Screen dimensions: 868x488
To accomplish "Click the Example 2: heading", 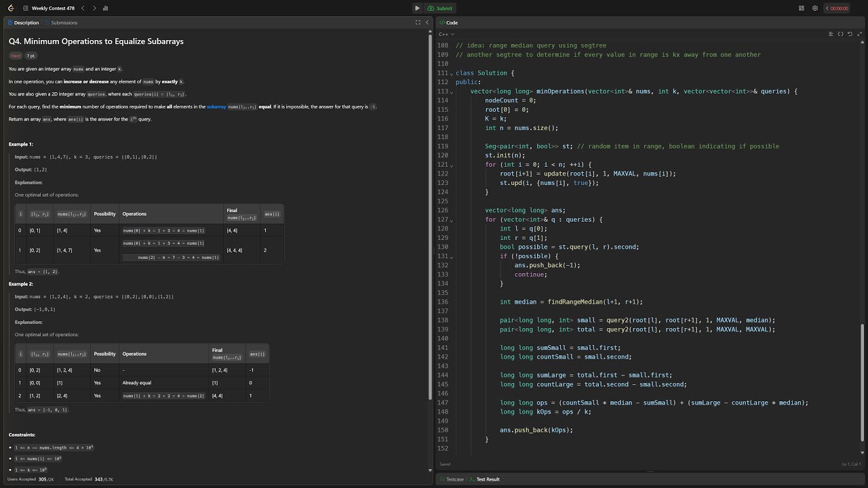I will (x=21, y=284).
